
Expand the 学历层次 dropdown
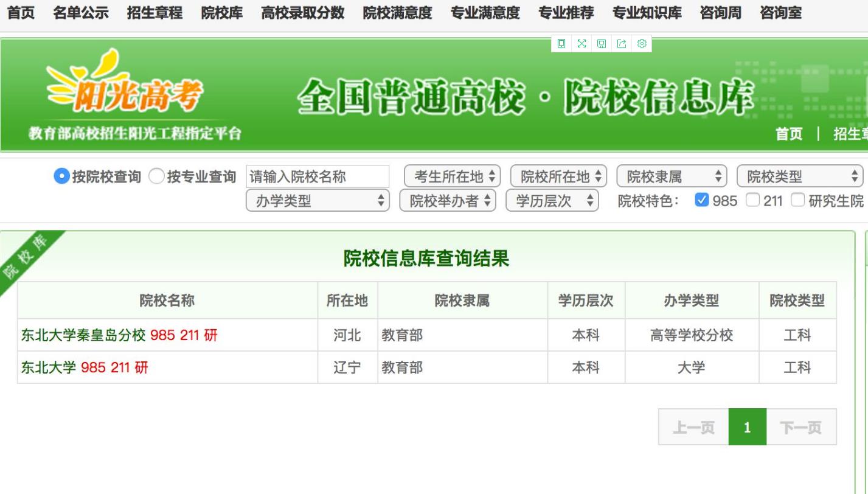(552, 200)
